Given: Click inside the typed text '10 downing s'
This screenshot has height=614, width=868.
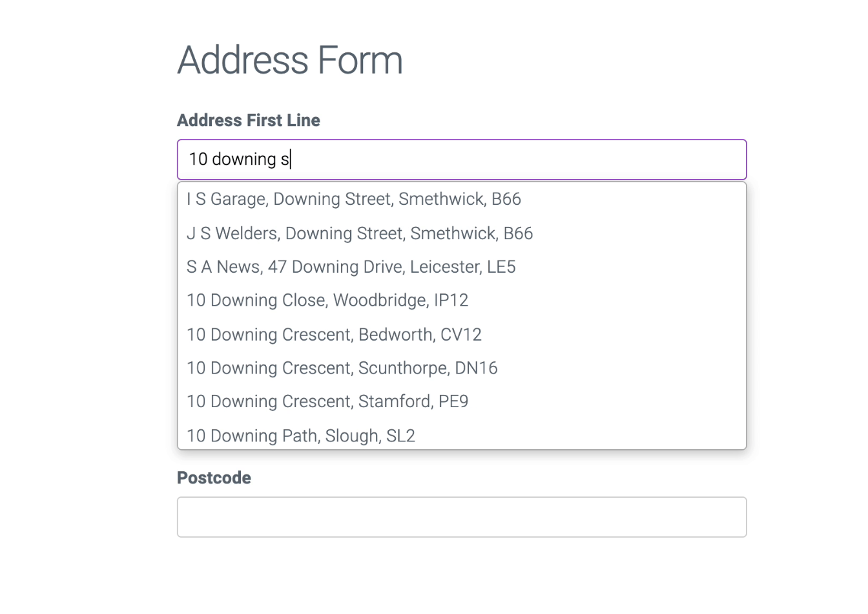Looking at the screenshot, I should point(239,159).
